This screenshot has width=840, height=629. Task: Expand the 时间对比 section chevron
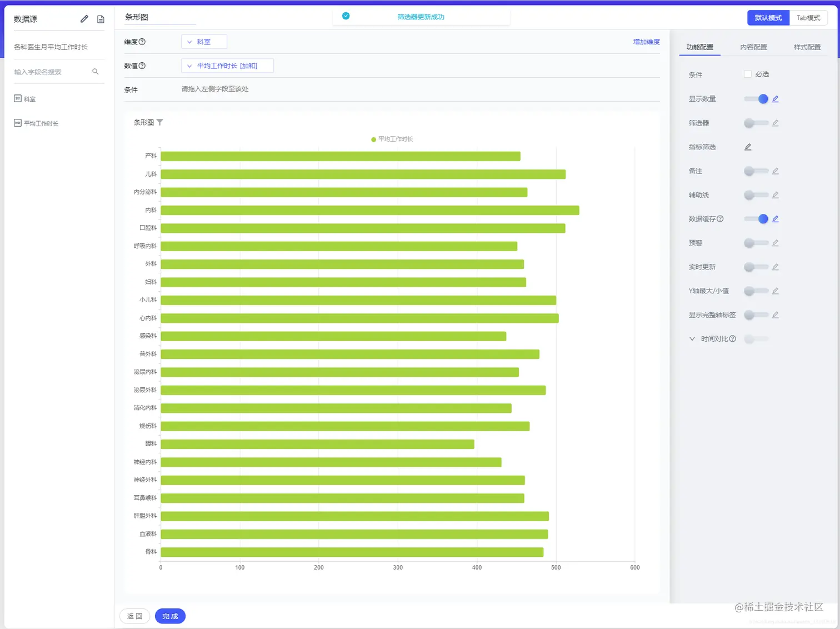click(x=692, y=338)
